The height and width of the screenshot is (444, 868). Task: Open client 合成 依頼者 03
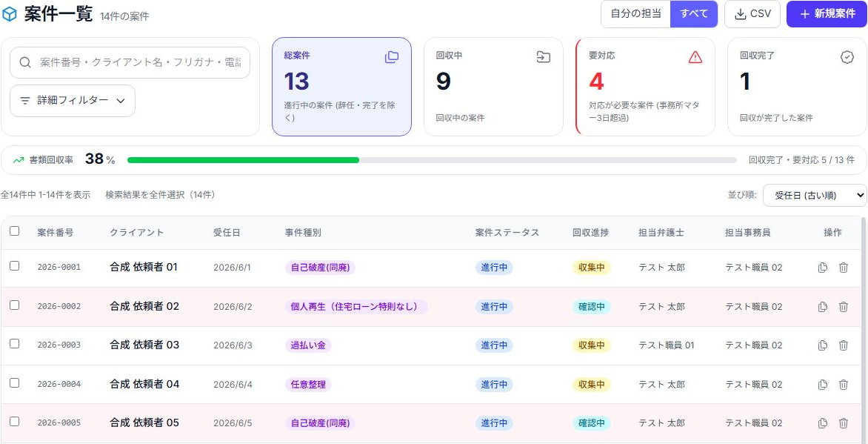coord(144,345)
